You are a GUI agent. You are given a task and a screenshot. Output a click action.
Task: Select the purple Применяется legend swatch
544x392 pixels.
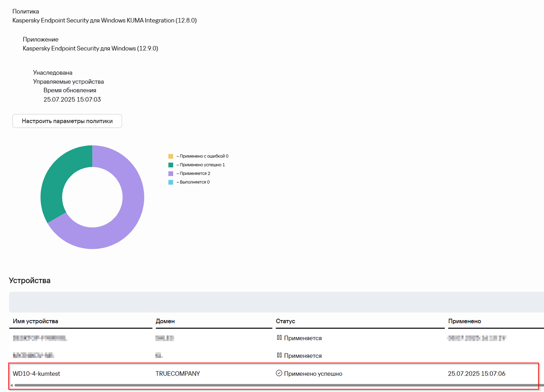pos(171,173)
